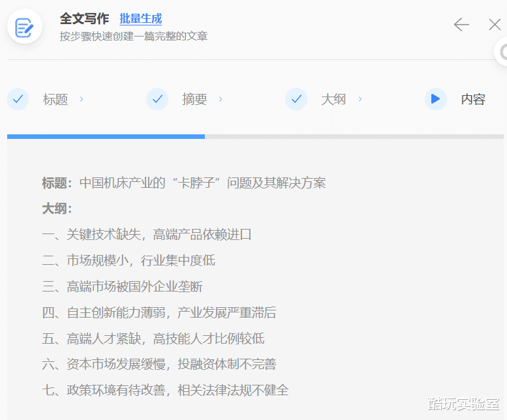The image size is (507, 420).
Task: Click outline item 一、关键技术缺失
Action: tap(146, 235)
